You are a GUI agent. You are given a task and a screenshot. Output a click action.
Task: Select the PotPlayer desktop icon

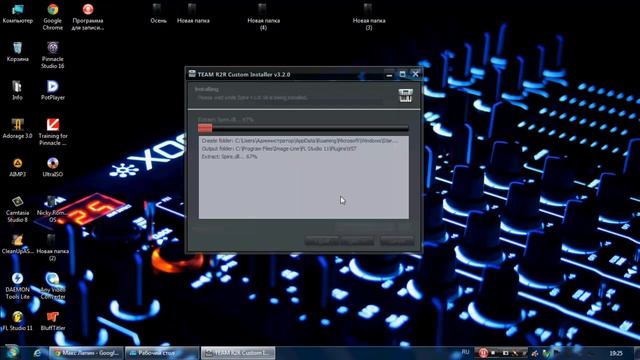pyautogui.click(x=53, y=90)
